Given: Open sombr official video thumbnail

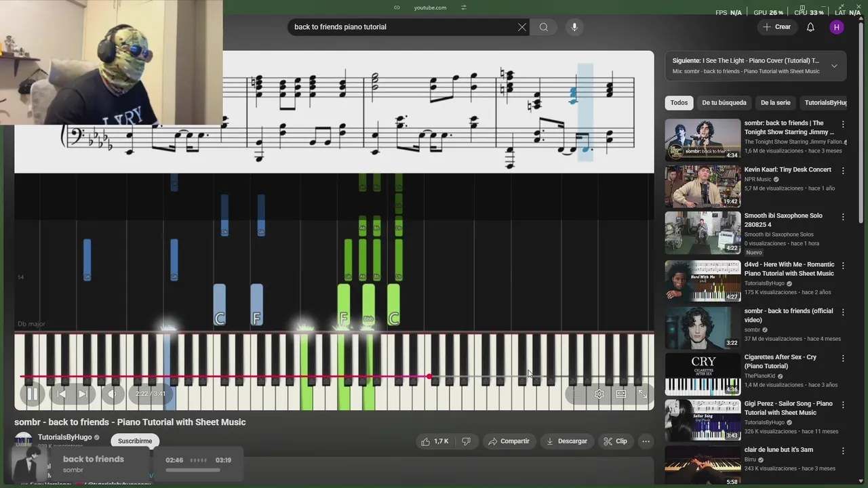Looking at the screenshot, I should 703,327.
